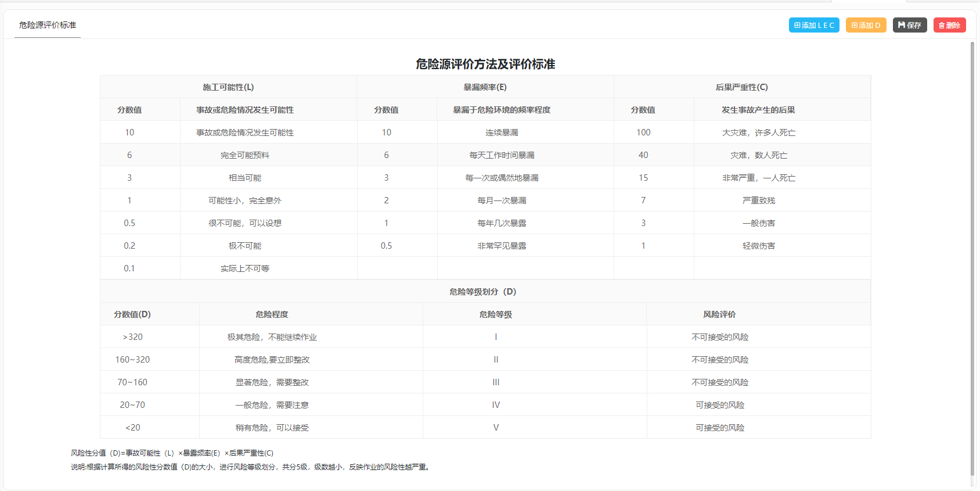Image resolution: width=980 pixels, height=491 pixels.
Task: Select the 每月一次暴漏 cell
Action: (x=502, y=200)
